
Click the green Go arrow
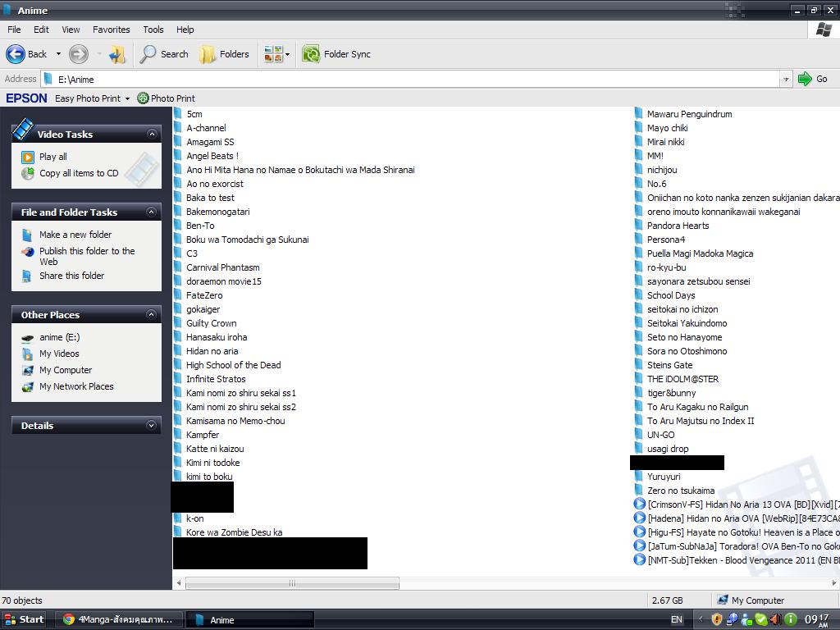pos(805,79)
